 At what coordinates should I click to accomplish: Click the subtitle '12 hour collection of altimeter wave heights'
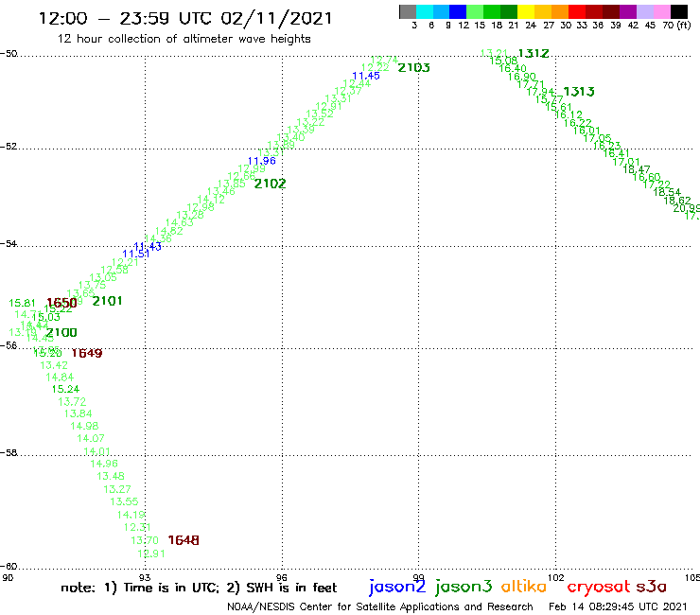[x=184, y=39]
